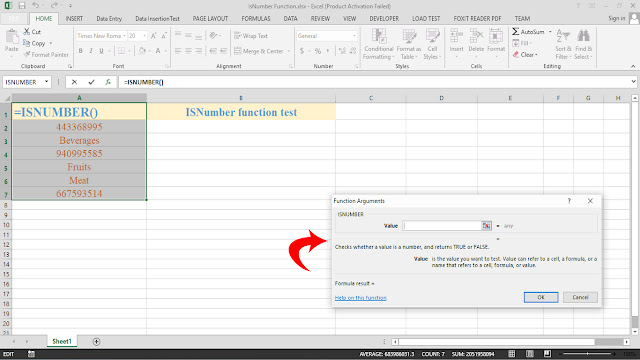The image size is (640, 360).
Task: Cancel the formula with X icon
Action: [x=74, y=82]
